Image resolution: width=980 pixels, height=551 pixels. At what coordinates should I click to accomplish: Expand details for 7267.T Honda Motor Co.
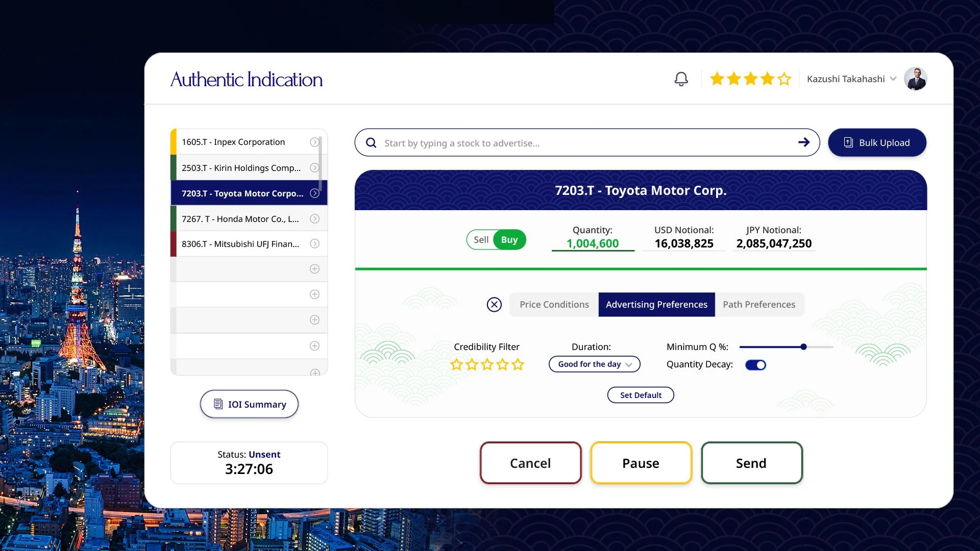click(x=314, y=218)
